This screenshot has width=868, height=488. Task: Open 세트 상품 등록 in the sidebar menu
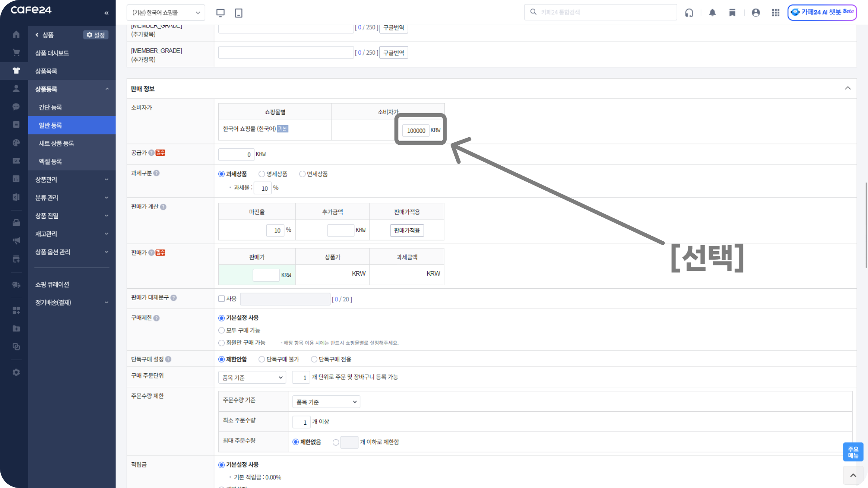(x=56, y=144)
